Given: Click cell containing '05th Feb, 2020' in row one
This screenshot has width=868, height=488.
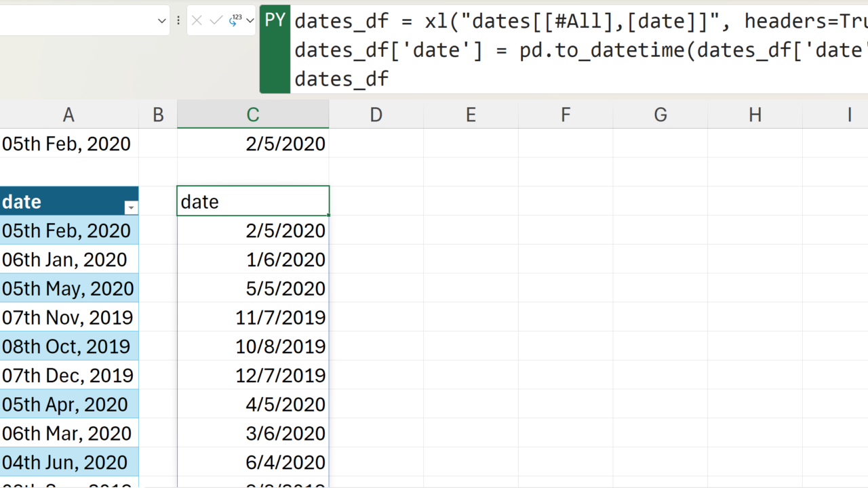Looking at the screenshot, I should 68,144.
